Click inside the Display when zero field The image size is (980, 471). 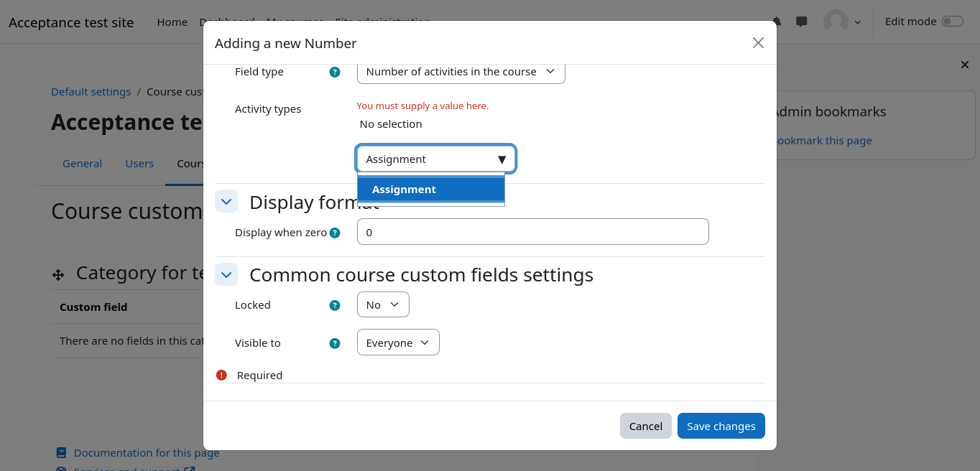click(532, 232)
